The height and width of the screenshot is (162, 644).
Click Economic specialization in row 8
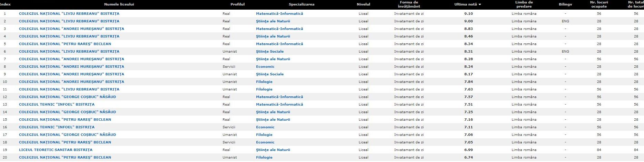click(x=265, y=67)
